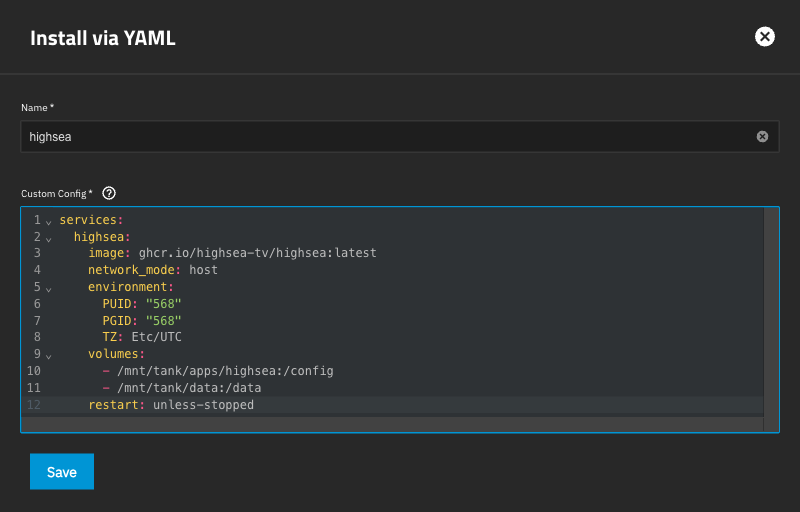The height and width of the screenshot is (512, 800).
Task: Click the PUID "568" value
Action: (163, 304)
